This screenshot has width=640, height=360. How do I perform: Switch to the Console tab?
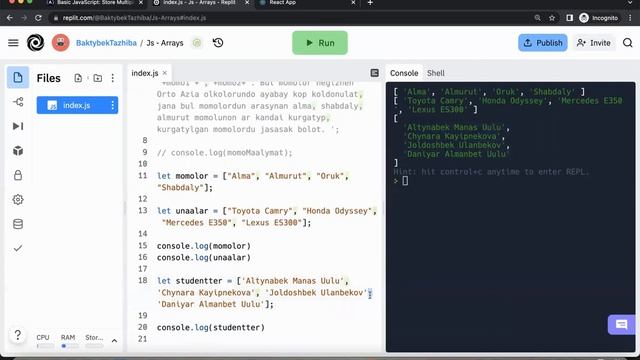click(404, 73)
